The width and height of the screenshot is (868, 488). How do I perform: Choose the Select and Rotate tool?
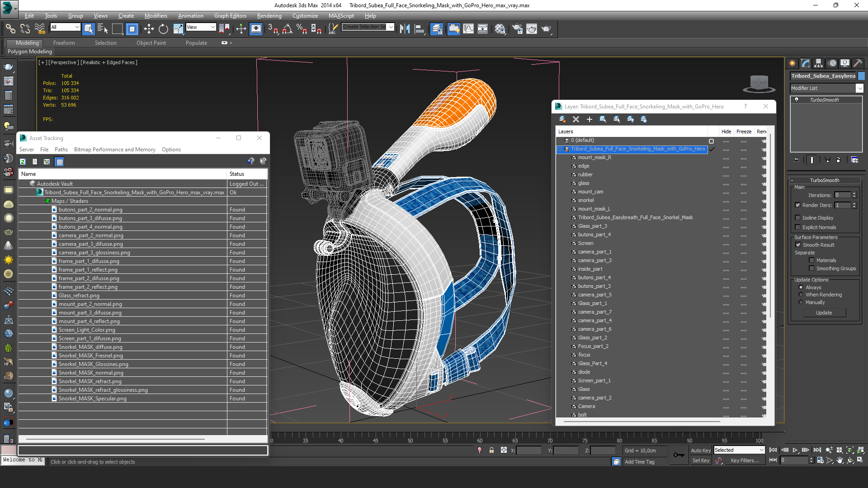[163, 29]
